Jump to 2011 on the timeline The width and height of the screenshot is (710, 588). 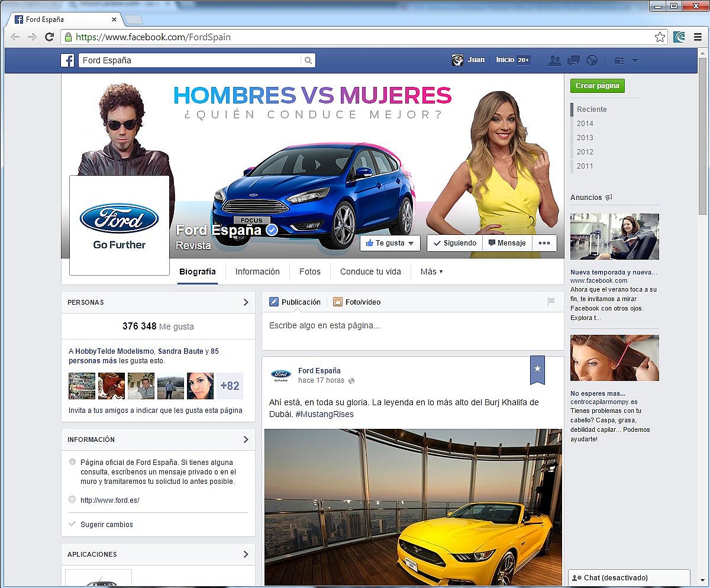pos(585,166)
